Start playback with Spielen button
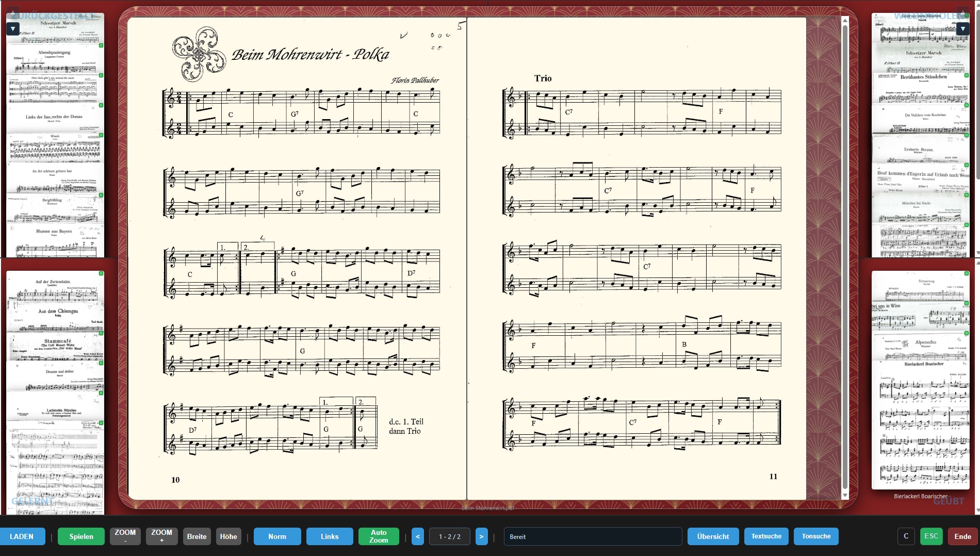Viewport: 980px width, 556px height. click(x=81, y=536)
